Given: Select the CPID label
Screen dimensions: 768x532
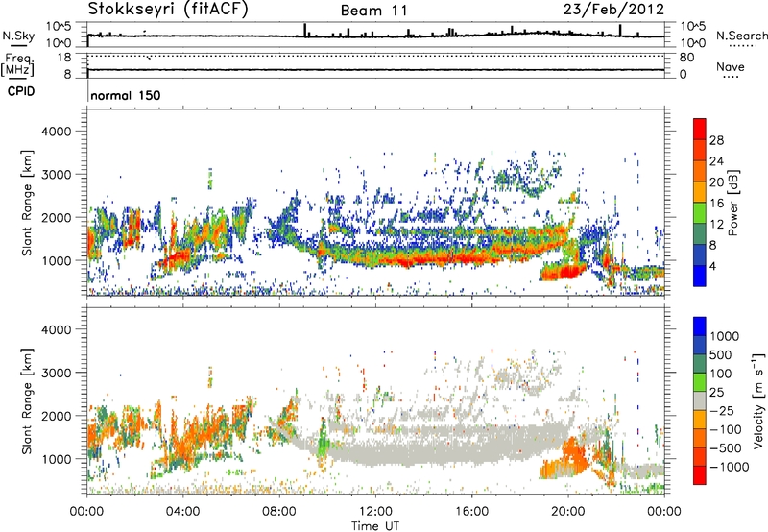Looking at the screenshot, I should pos(21,91).
